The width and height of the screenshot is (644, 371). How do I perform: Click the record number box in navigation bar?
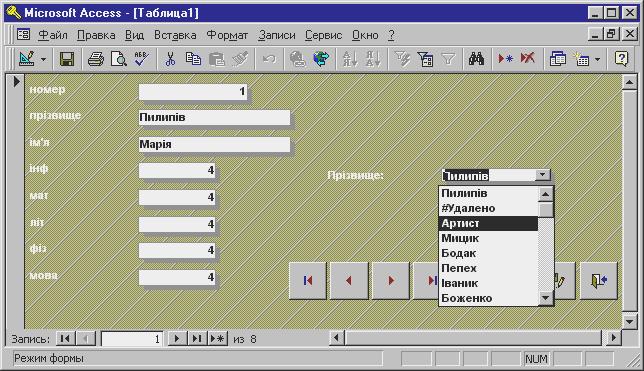point(131,339)
